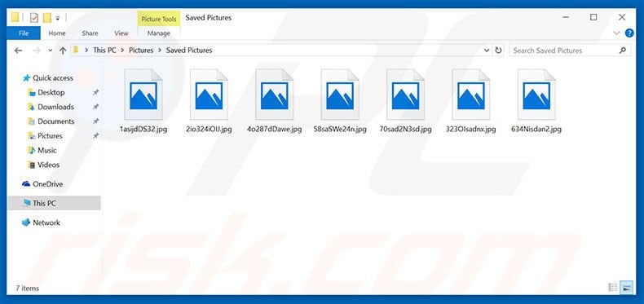Click the Picture Tools contextual tab
Image resolution: width=644 pixels, height=304 pixels.
tap(158, 19)
